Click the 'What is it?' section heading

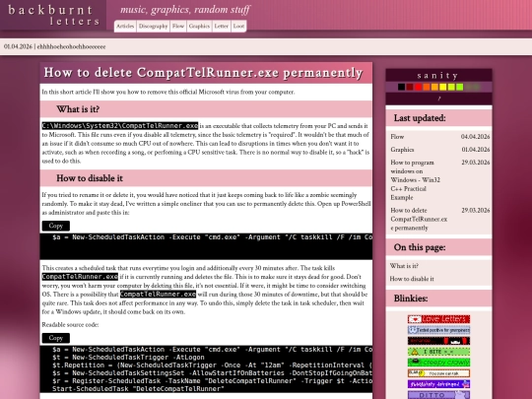[206, 109]
